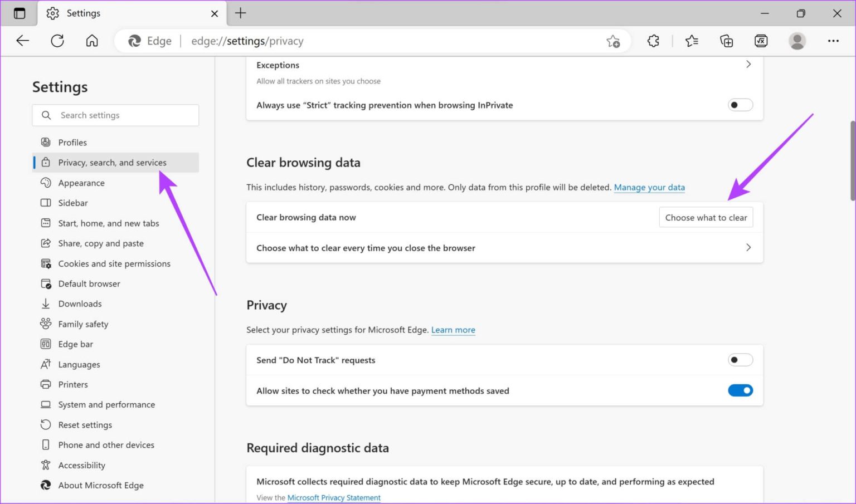The width and height of the screenshot is (856, 504).
Task: Select the Cookies and site permissions section
Action: (x=114, y=263)
